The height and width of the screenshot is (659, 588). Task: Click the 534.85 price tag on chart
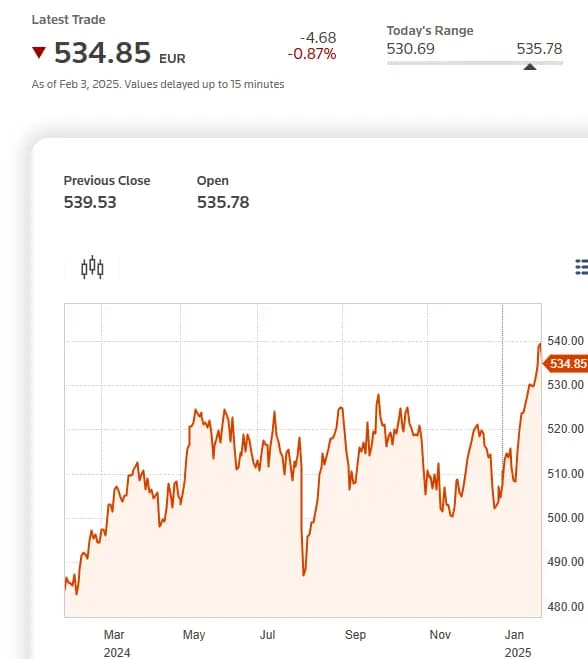(566, 363)
